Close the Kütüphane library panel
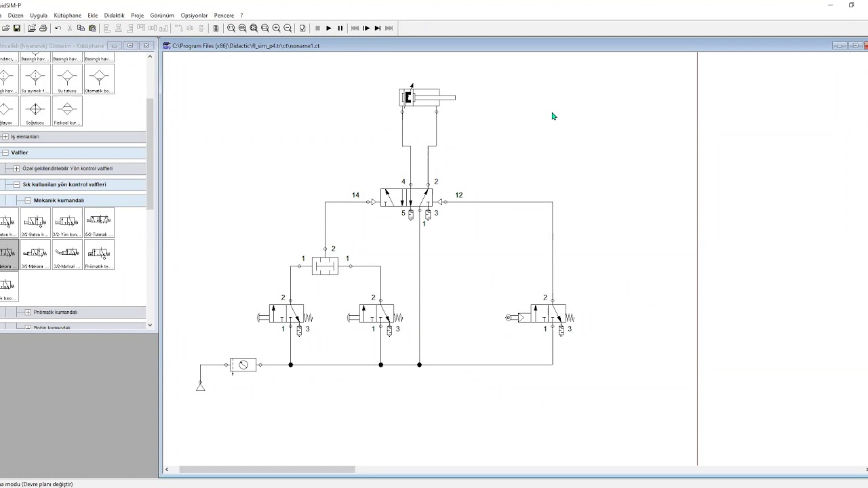Image resolution: width=868 pixels, height=488 pixels. 146,45
